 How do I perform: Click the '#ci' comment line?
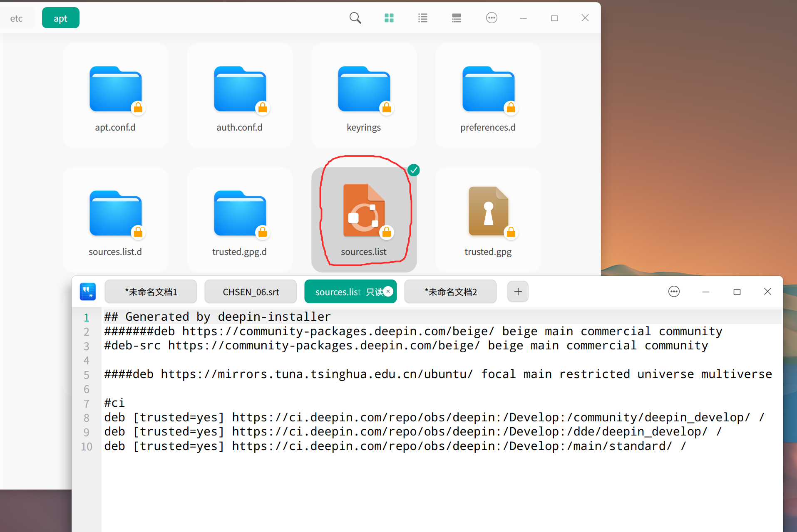(x=114, y=403)
